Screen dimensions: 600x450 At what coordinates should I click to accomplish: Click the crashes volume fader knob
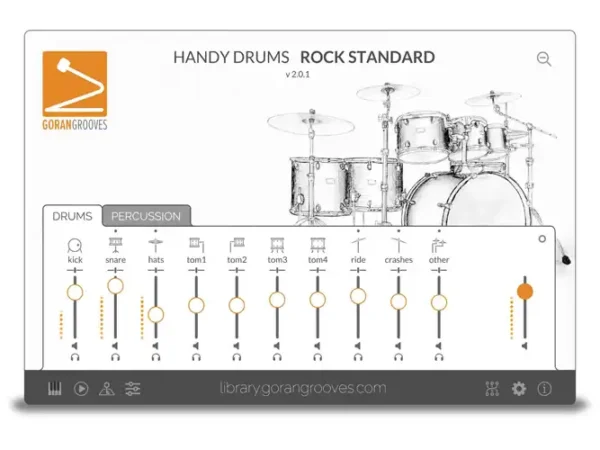pos(398,302)
